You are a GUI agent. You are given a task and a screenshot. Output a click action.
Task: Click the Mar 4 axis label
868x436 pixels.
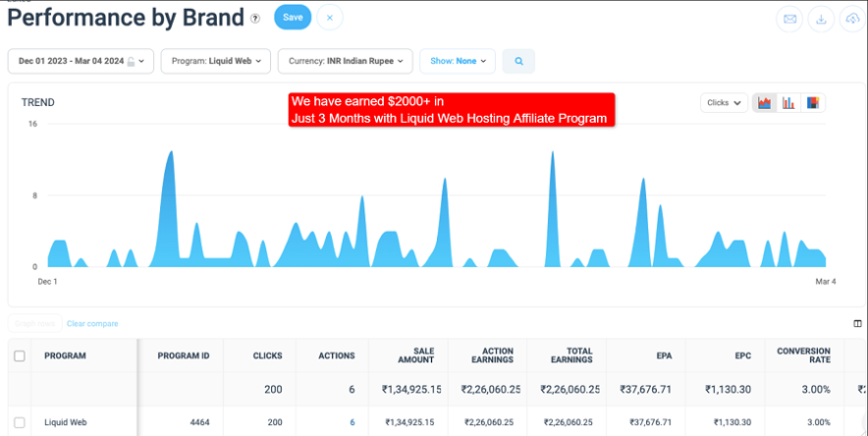(826, 282)
